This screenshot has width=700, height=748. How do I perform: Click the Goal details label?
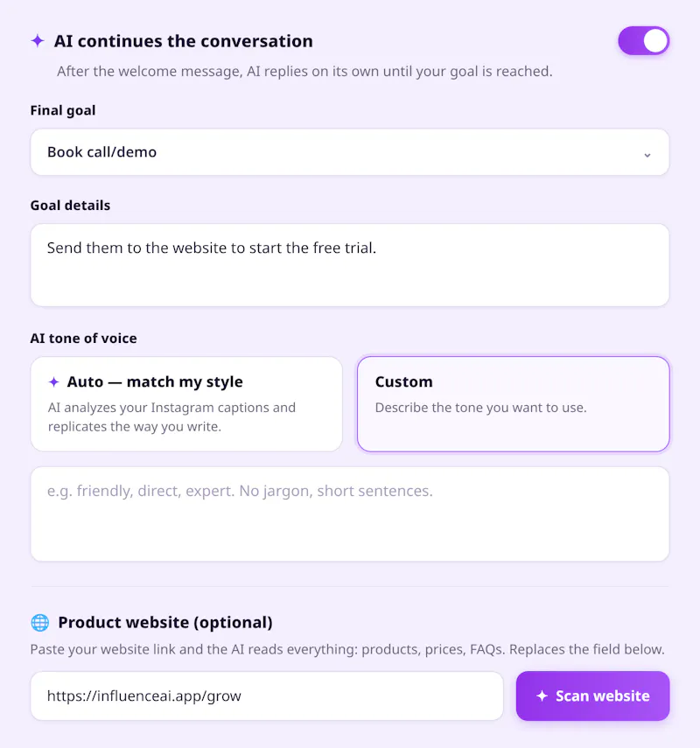pos(70,206)
